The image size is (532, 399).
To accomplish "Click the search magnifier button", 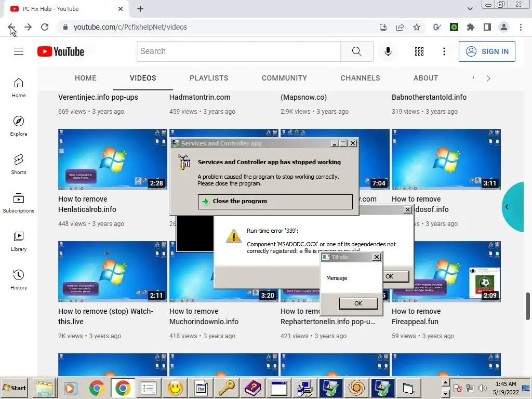I will pyautogui.click(x=356, y=51).
